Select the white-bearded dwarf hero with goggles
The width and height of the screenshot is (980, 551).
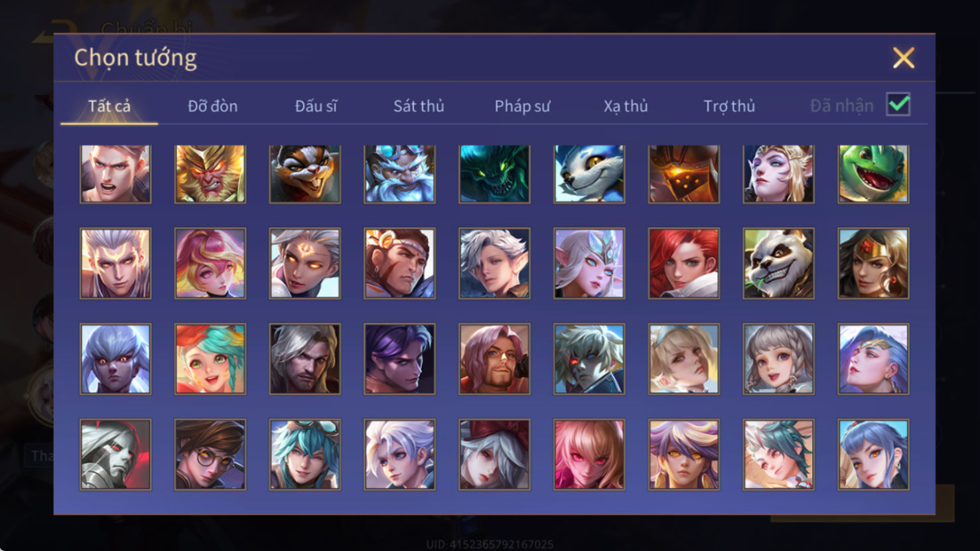point(399,174)
